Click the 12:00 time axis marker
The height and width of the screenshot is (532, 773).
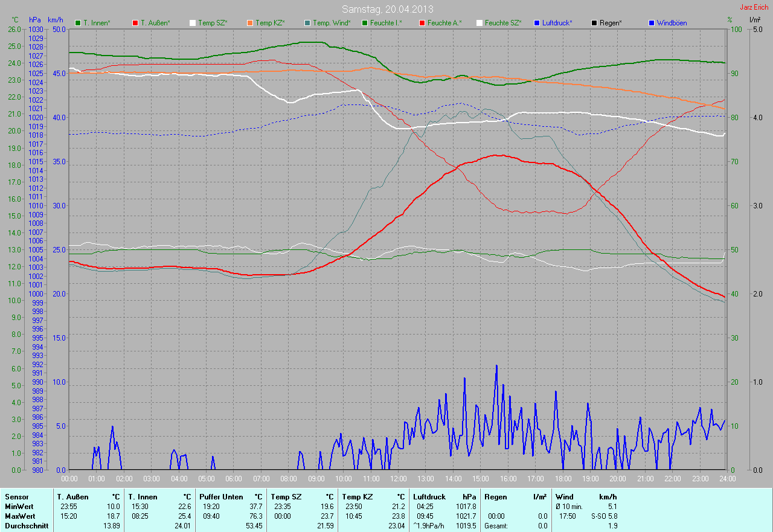point(398,478)
